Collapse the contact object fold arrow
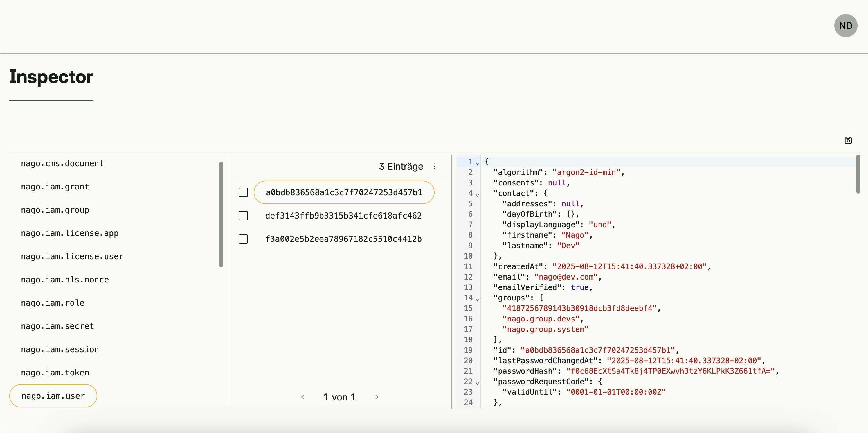The image size is (868, 433). [477, 195]
